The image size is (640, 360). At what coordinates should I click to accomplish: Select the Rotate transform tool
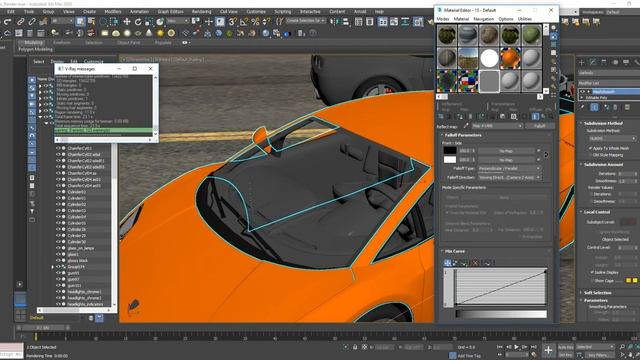(x=138, y=22)
